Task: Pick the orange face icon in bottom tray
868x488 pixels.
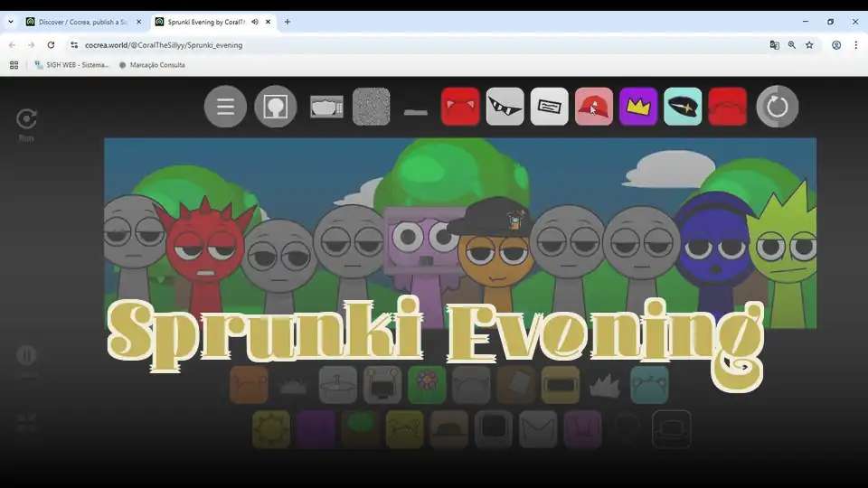Action: 250,385
